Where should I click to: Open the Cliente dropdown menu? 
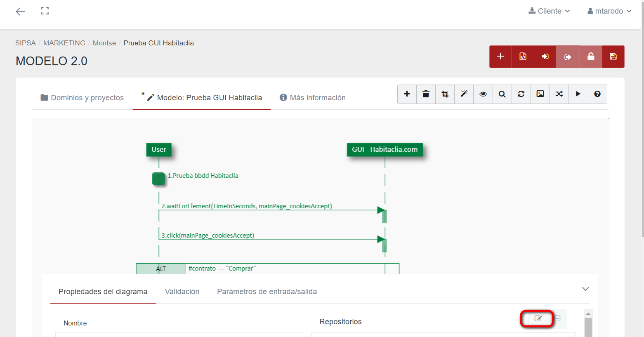549,11
